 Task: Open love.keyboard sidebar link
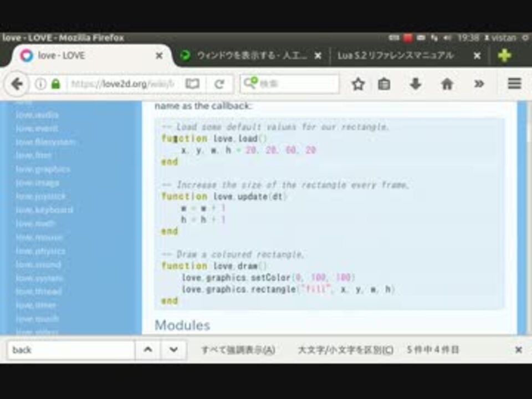pyautogui.click(x=44, y=209)
